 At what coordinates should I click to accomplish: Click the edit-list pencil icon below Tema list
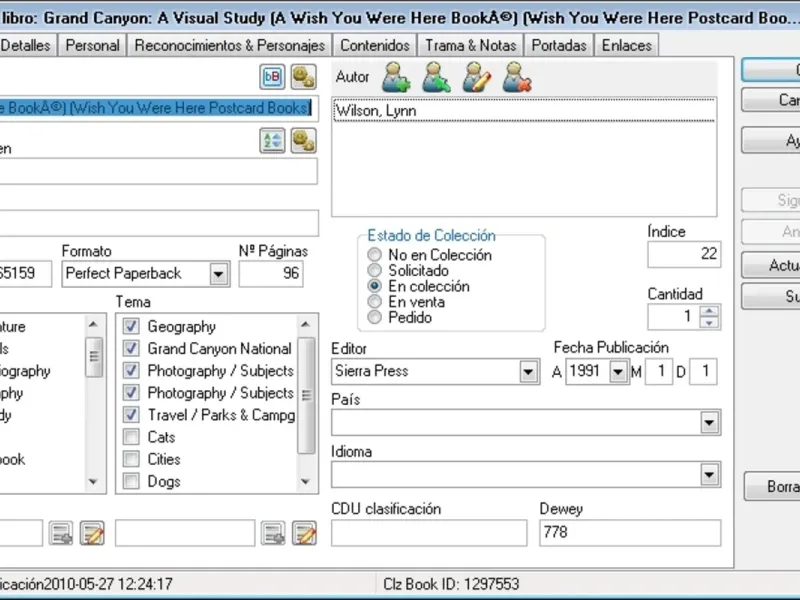coord(305,533)
